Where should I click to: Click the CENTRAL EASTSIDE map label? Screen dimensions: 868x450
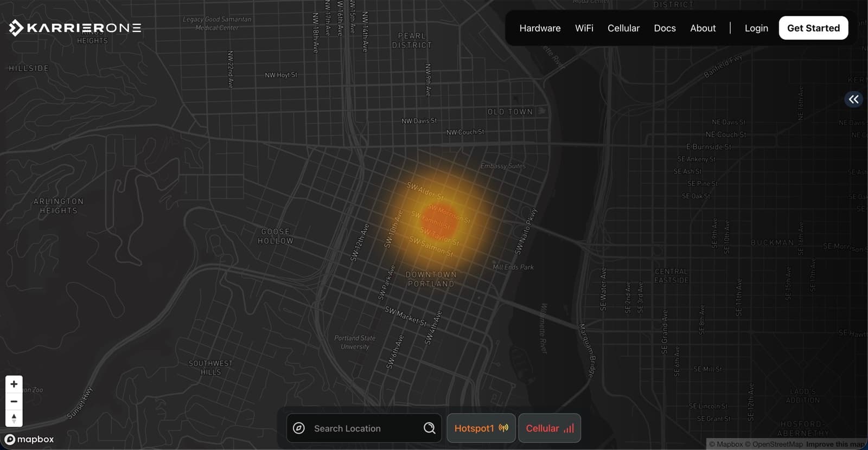tap(671, 276)
